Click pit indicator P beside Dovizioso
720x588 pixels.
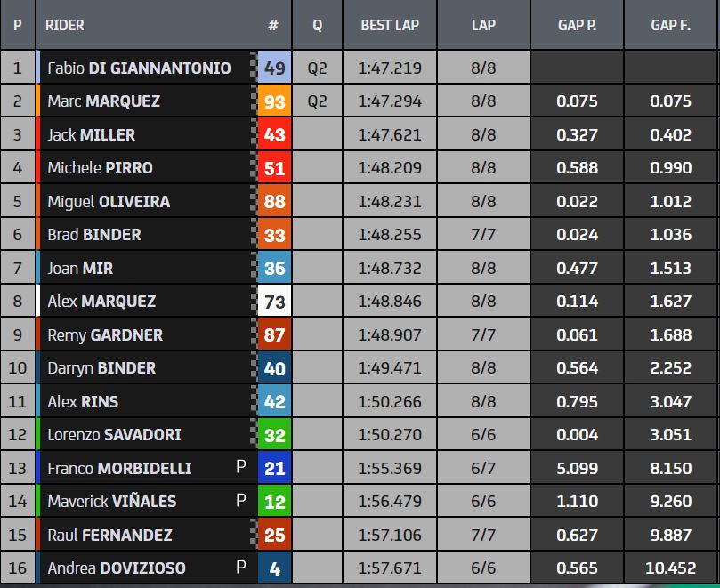tap(240, 568)
